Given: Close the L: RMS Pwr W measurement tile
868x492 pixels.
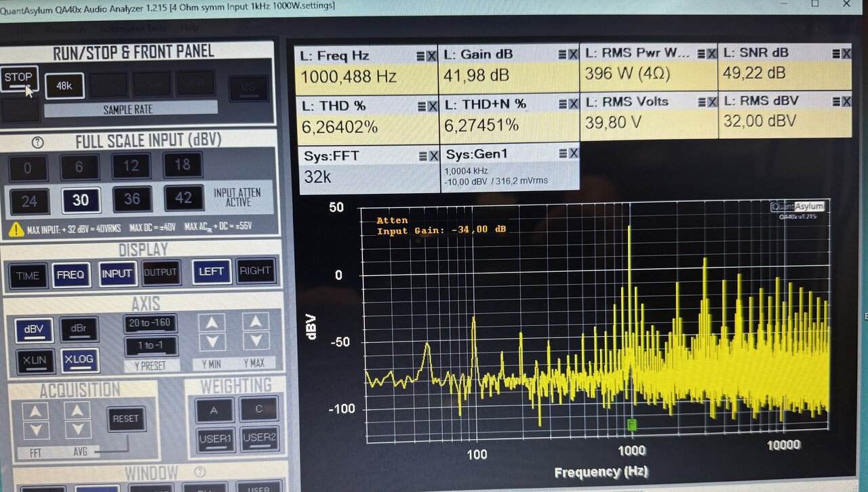Looking at the screenshot, I should pyautogui.click(x=710, y=53).
